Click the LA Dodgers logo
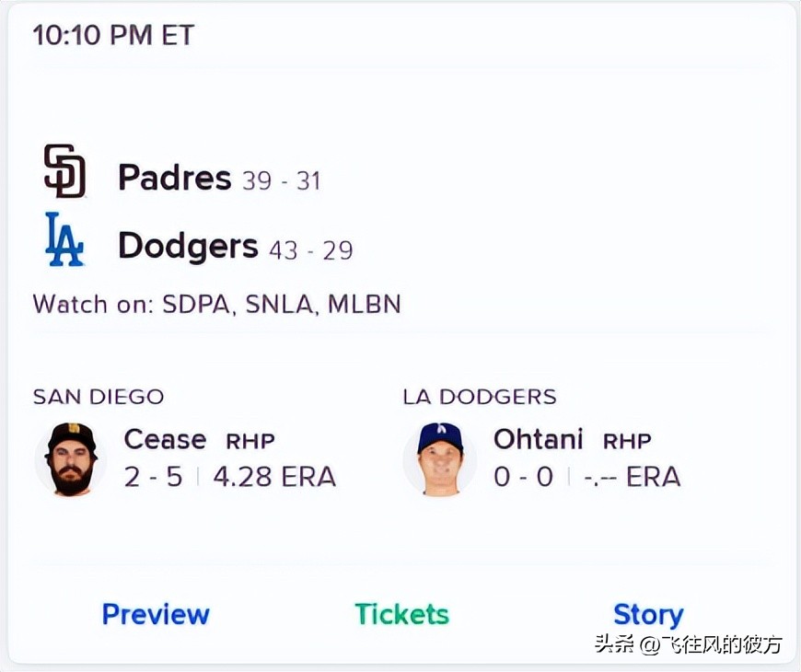The height and width of the screenshot is (672, 801). [x=64, y=239]
